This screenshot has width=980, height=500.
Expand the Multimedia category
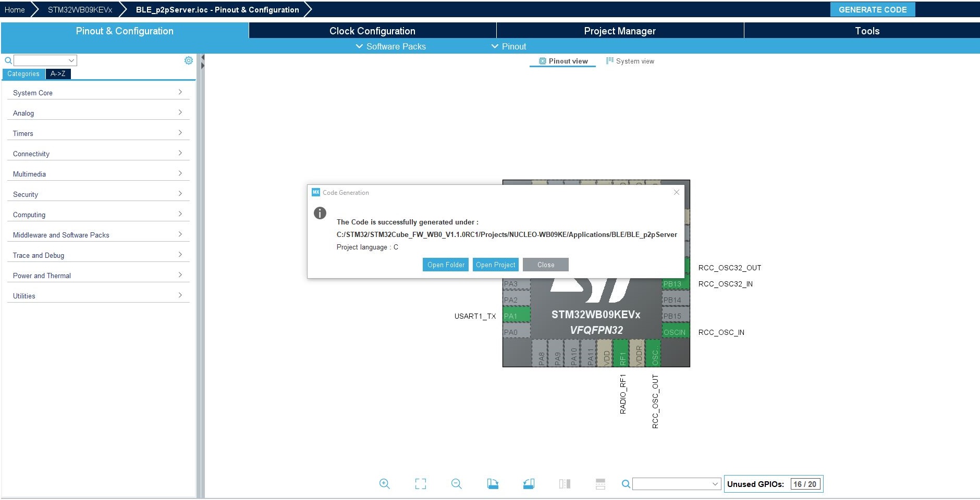[98, 174]
